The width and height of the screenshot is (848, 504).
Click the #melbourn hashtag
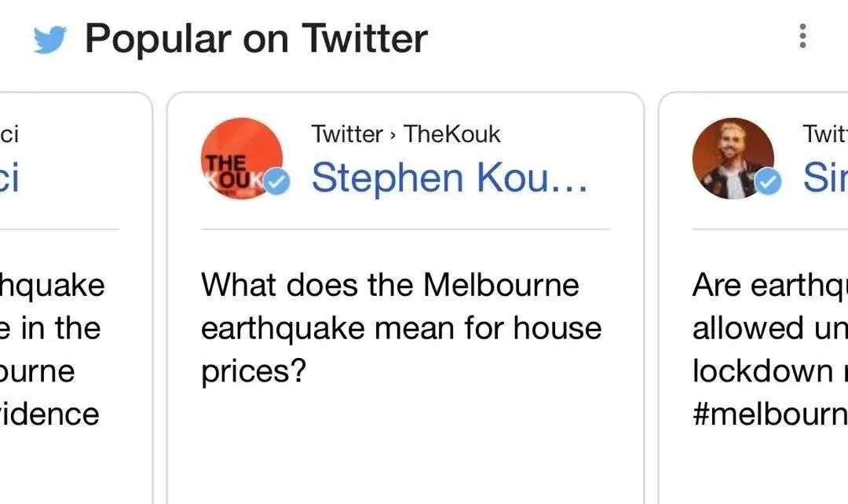[x=769, y=413]
